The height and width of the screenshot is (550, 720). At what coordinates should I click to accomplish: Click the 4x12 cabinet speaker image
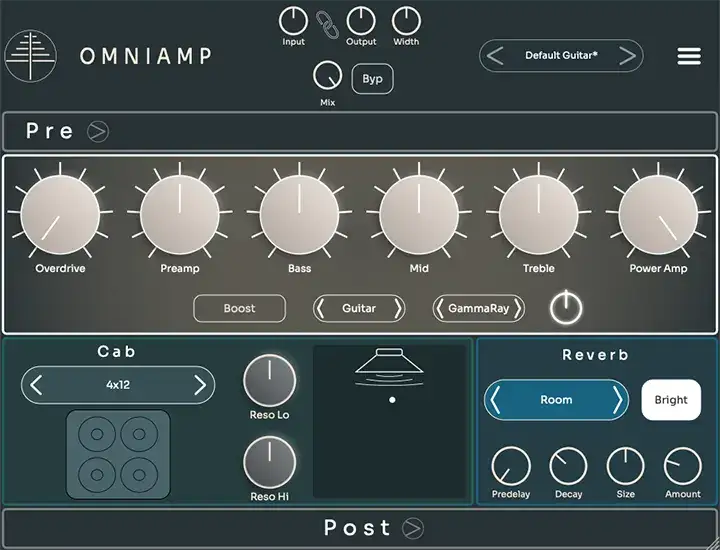pyautogui.click(x=118, y=455)
